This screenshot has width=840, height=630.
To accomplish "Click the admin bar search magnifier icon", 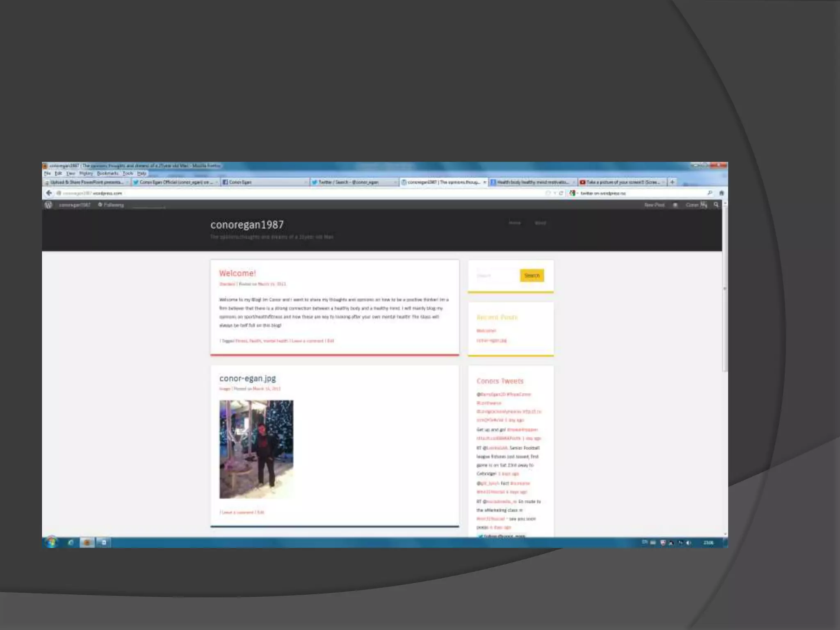I will (x=716, y=205).
